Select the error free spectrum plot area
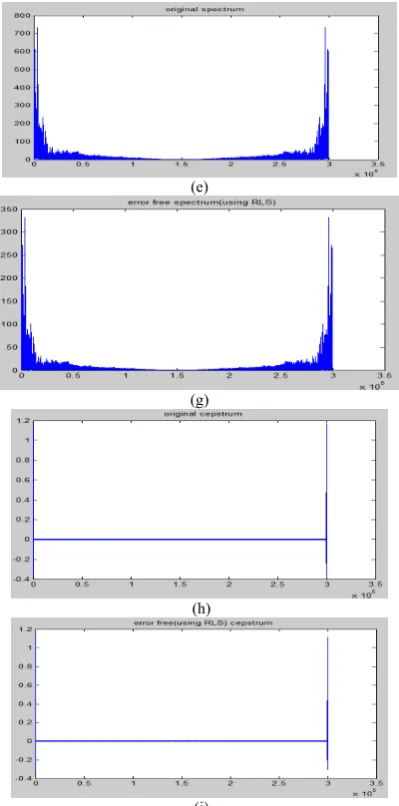Screen dimensions: 399x806 click(x=202, y=290)
